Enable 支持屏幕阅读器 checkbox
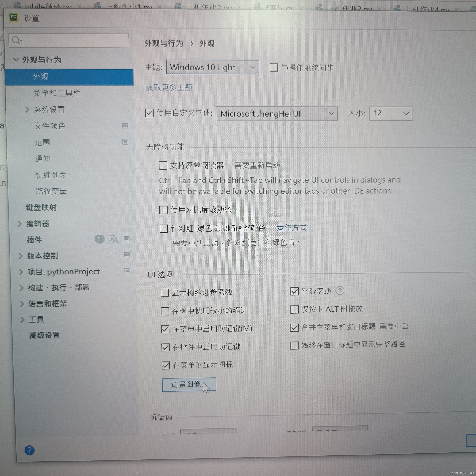476x476 pixels. (163, 165)
